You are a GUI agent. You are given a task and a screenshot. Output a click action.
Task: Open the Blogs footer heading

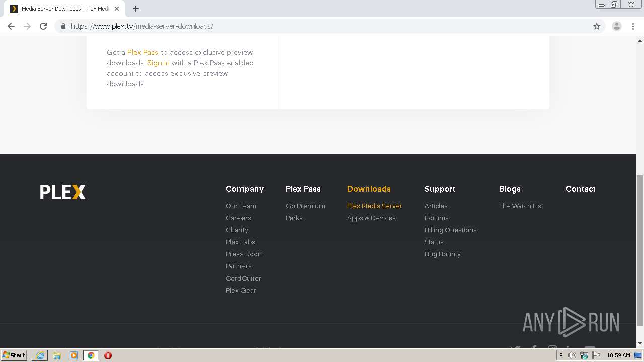[510, 189]
